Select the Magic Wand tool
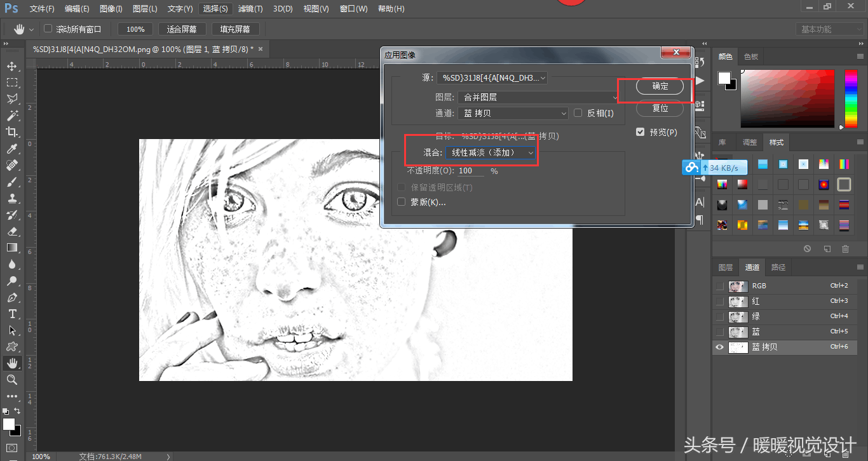868x461 pixels. coord(12,116)
